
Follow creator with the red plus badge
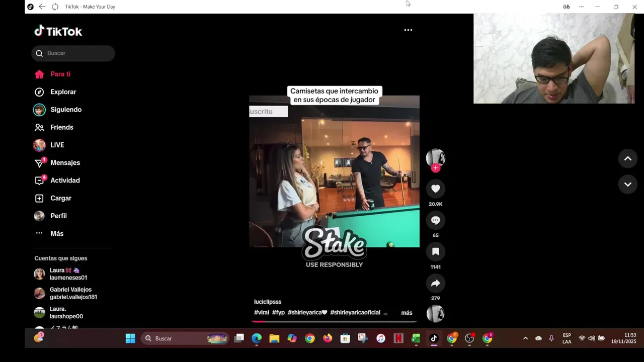click(436, 168)
